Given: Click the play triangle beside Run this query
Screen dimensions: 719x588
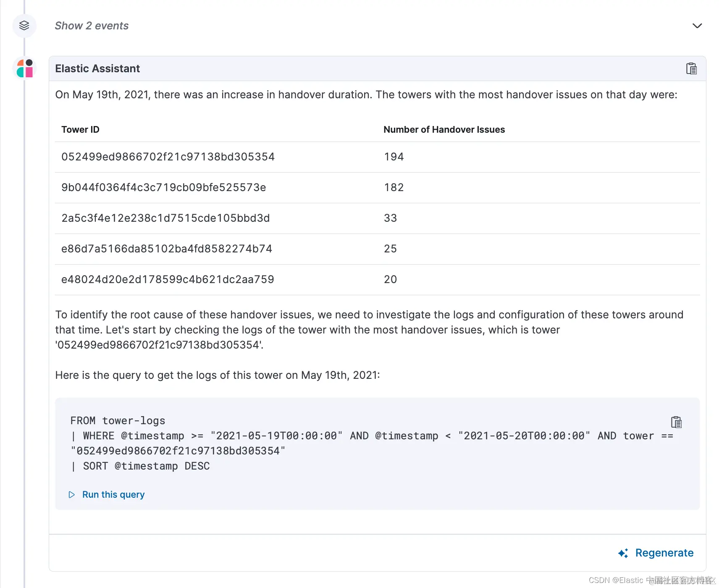Looking at the screenshot, I should pos(72,495).
